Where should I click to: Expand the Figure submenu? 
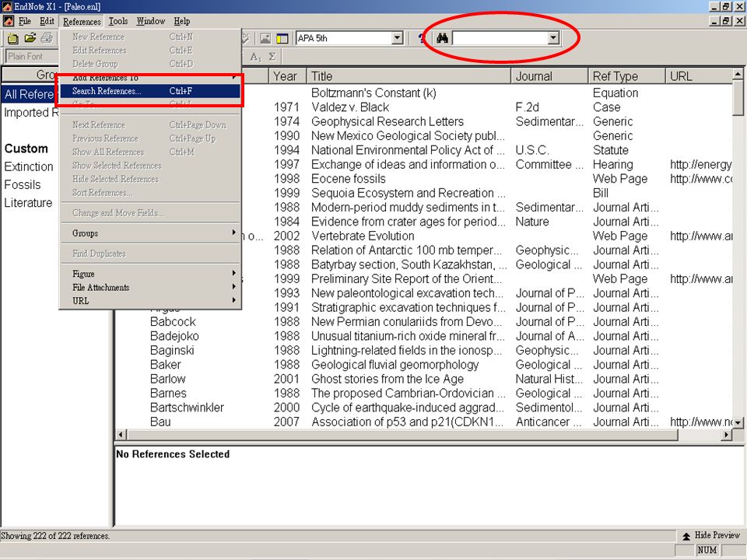coord(150,274)
